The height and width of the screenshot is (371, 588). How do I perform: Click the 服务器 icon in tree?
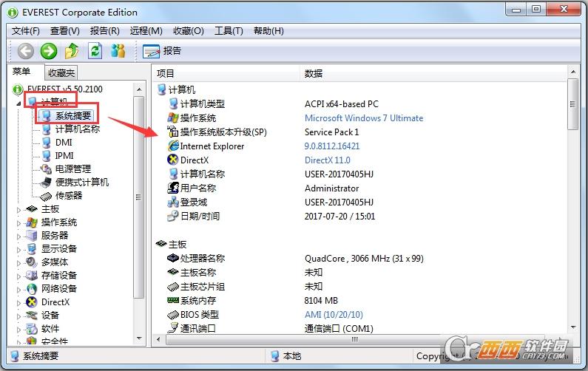[32, 235]
